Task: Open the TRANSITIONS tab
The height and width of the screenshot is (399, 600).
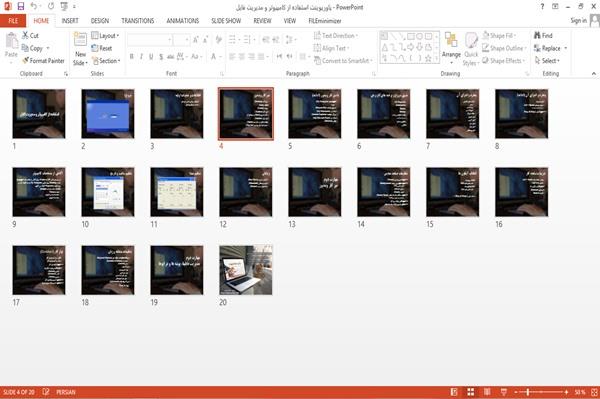Action: pyautogui.click(x=137, y=21)
